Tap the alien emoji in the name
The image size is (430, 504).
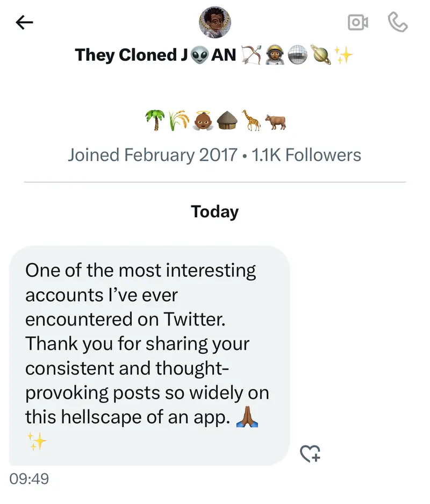point(199,54)
